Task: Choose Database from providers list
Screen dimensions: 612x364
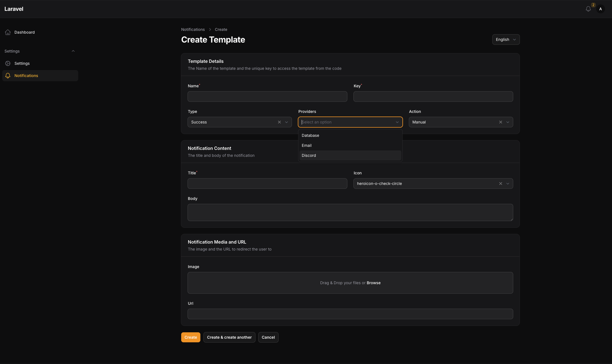Action: click(x=310, y=135)
